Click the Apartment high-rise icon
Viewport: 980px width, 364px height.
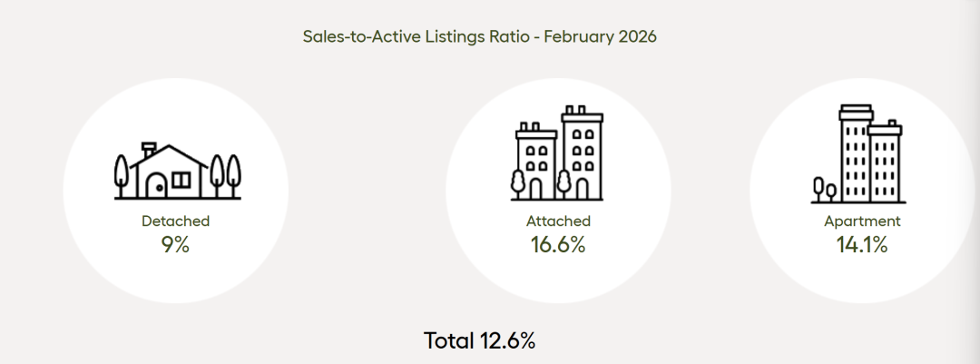point(856,152)
